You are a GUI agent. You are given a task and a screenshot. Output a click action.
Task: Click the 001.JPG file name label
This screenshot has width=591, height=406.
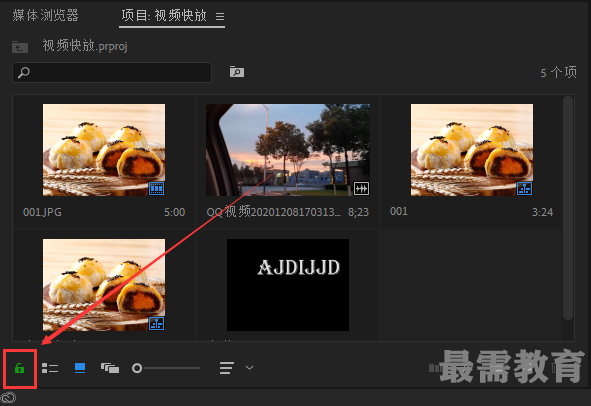click(x=42, y=212)
